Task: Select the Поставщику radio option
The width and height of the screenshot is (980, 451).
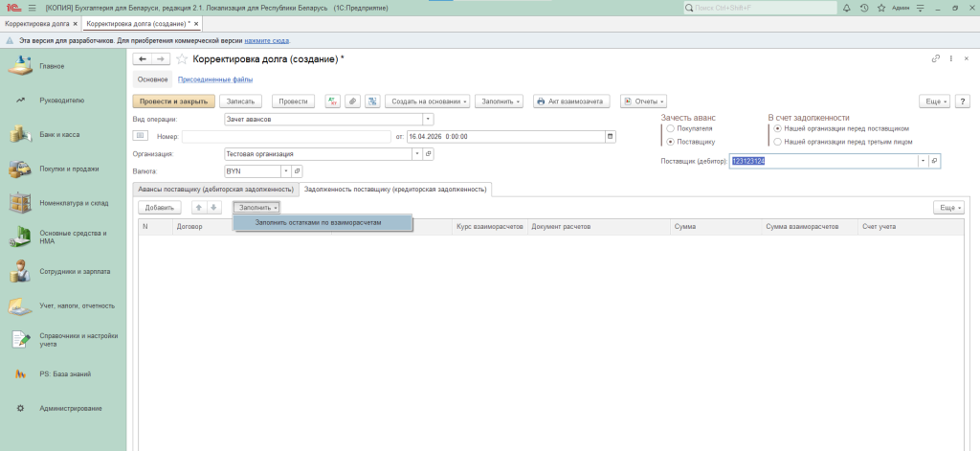Action: [x=670, y=141]
